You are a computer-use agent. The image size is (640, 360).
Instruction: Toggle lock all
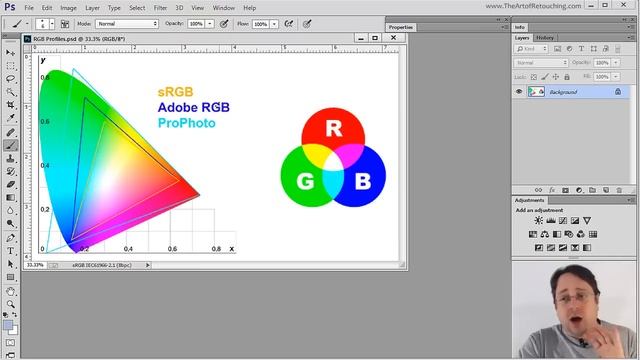pyautogui.click(x=567, y=77)
